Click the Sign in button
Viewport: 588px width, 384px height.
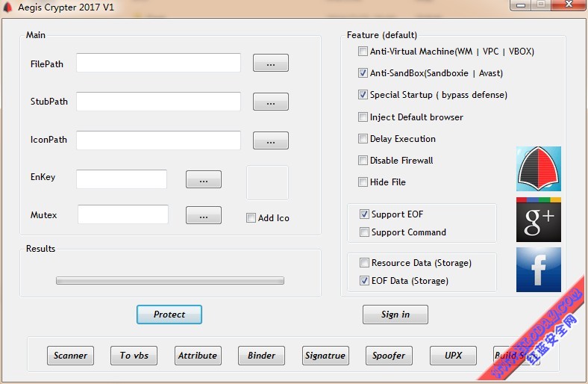[x=395, y=315]
